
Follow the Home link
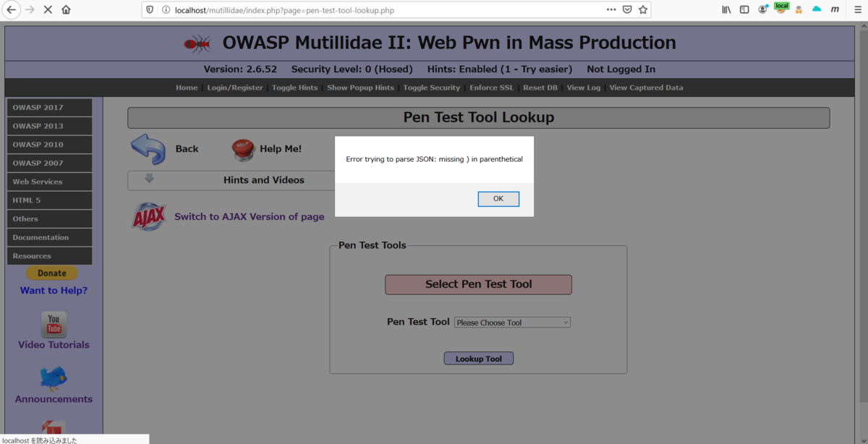tap(187, 87)
